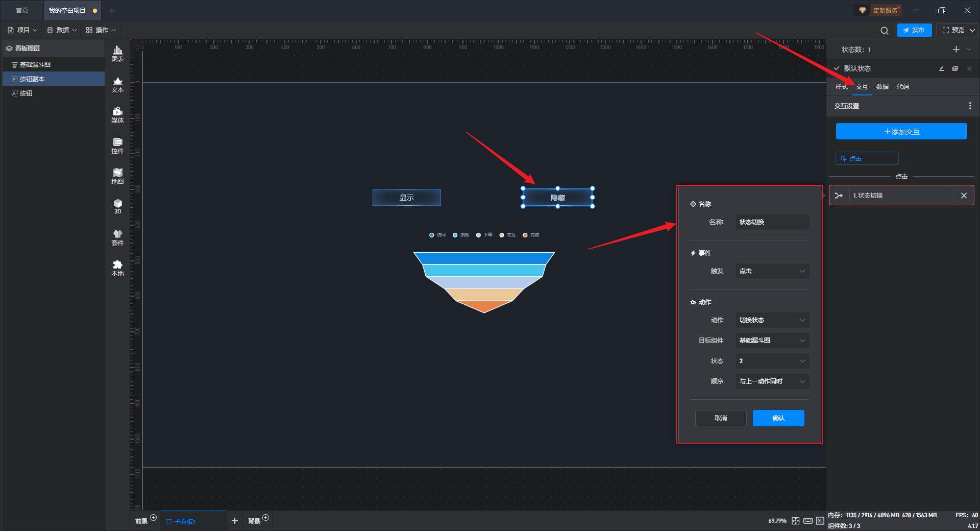Viewport: 980px width, 531px height.
Task: Open the 数据 menu in top toolbar
Action: click(x=62, y=30)
